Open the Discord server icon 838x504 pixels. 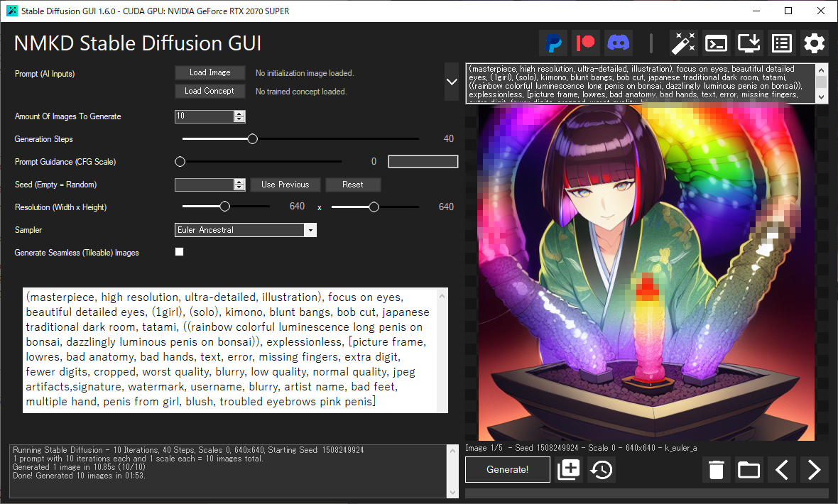(619, 43)
